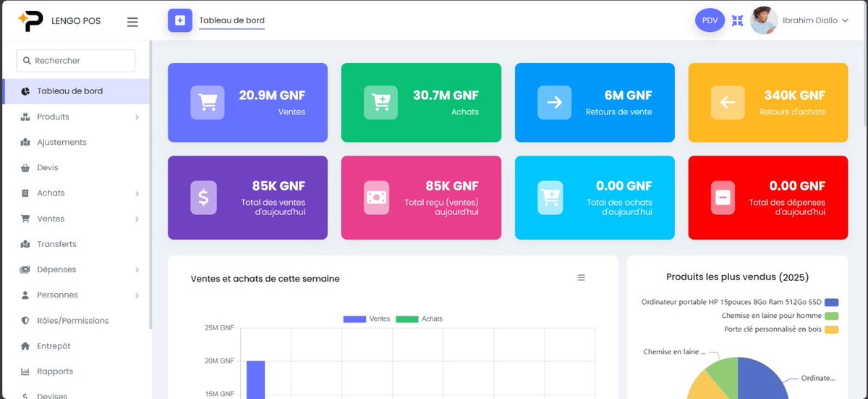Image resolution: width=868 pixels, height=399 pixels.
Task: Click the Produits boxes icon
Action: click(25, 117)
